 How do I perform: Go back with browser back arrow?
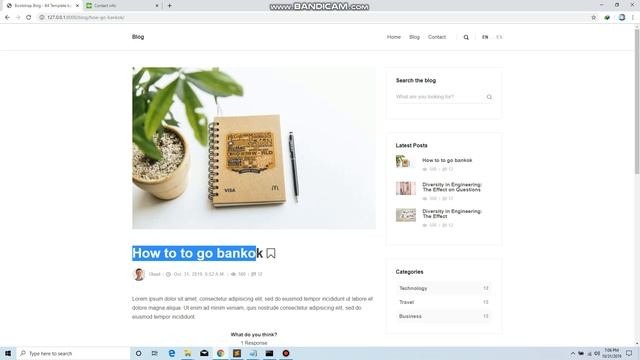point(7,18)
